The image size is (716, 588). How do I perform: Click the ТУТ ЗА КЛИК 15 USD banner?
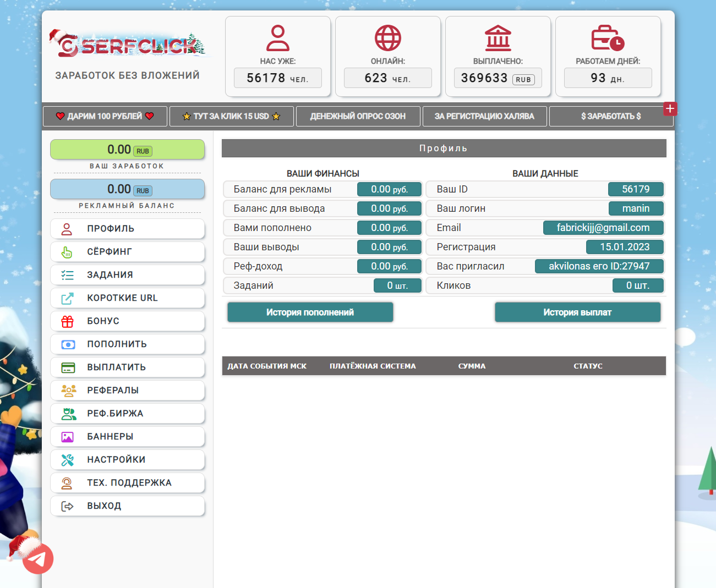click(231, 116)
